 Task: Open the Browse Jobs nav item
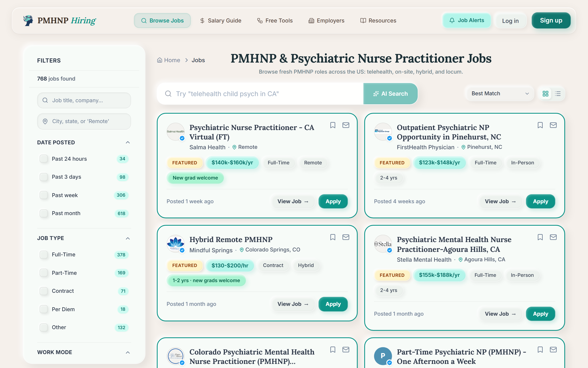point(162,20)
